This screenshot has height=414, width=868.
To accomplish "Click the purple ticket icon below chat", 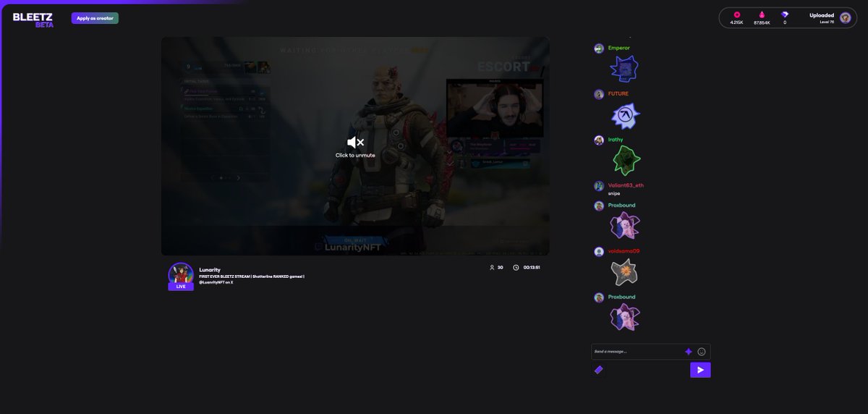I will tap(598, 370).
